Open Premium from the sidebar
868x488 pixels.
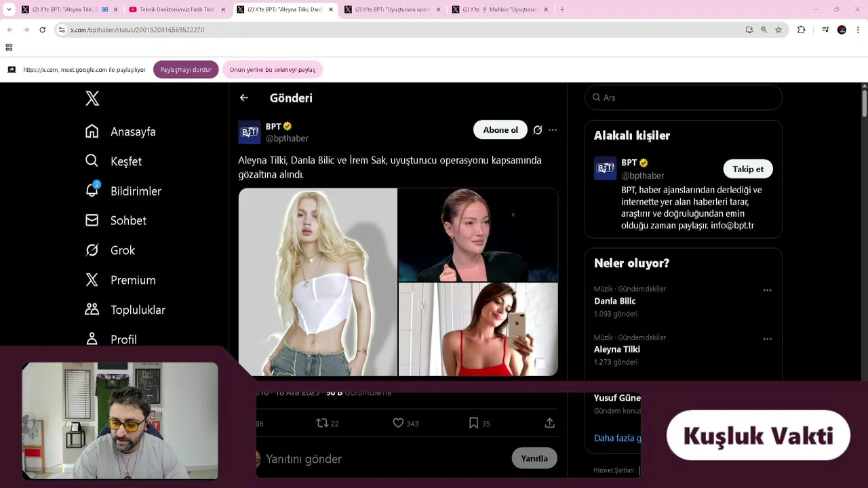click(x=121, y=280)
